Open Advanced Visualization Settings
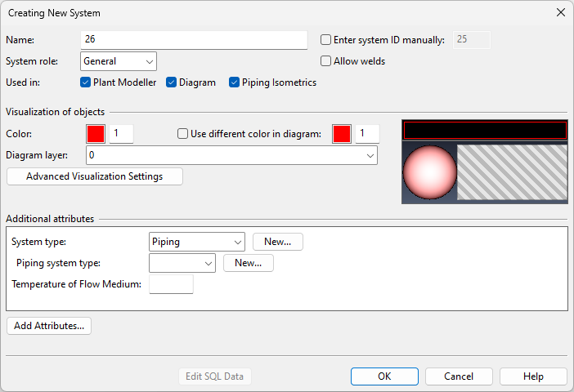 [94, 176]
